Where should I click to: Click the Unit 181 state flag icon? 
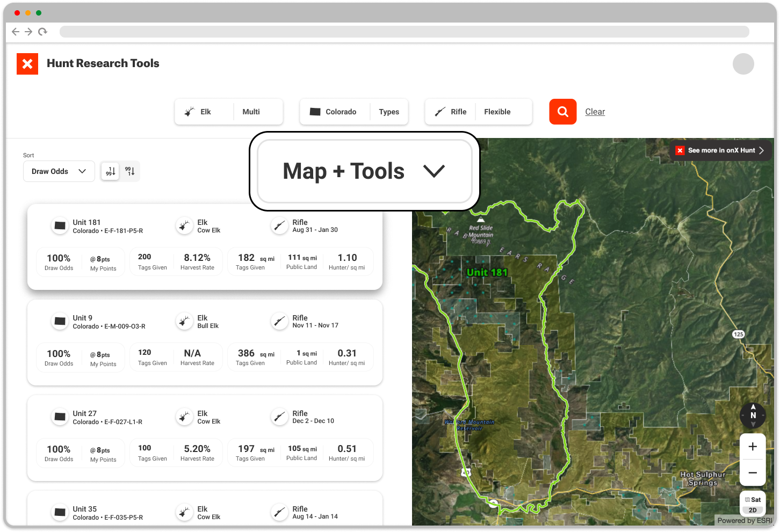tap(60, 226)
